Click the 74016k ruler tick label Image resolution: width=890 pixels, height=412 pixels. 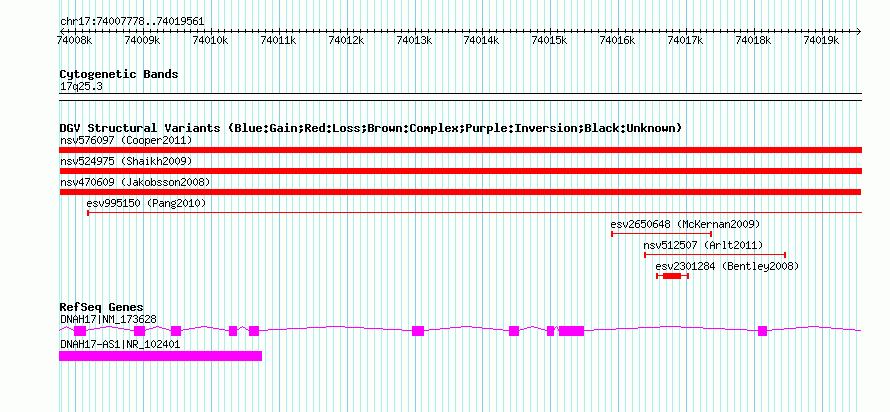click(x=618, y=40)
